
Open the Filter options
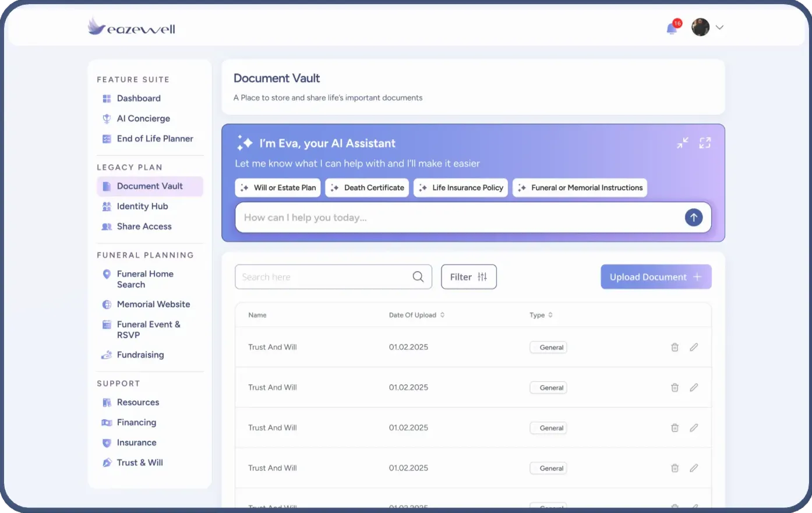point(468,277)
